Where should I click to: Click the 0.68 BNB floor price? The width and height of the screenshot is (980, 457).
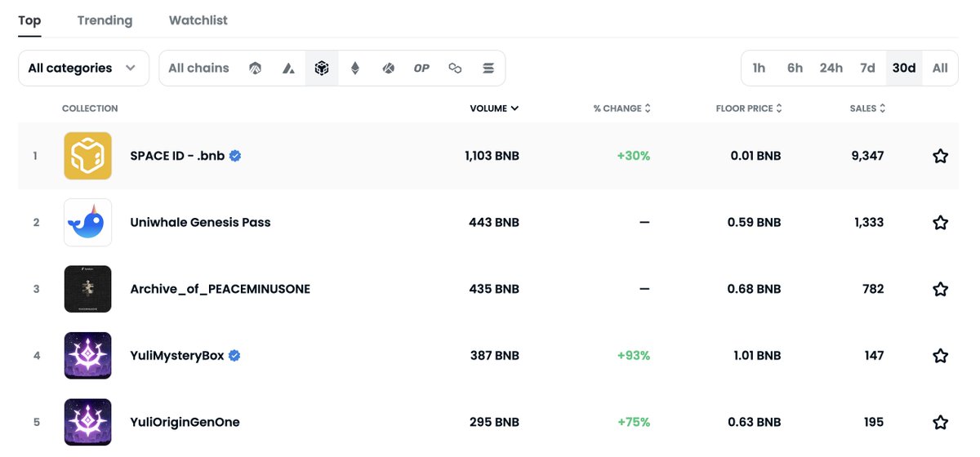[755, 289]
